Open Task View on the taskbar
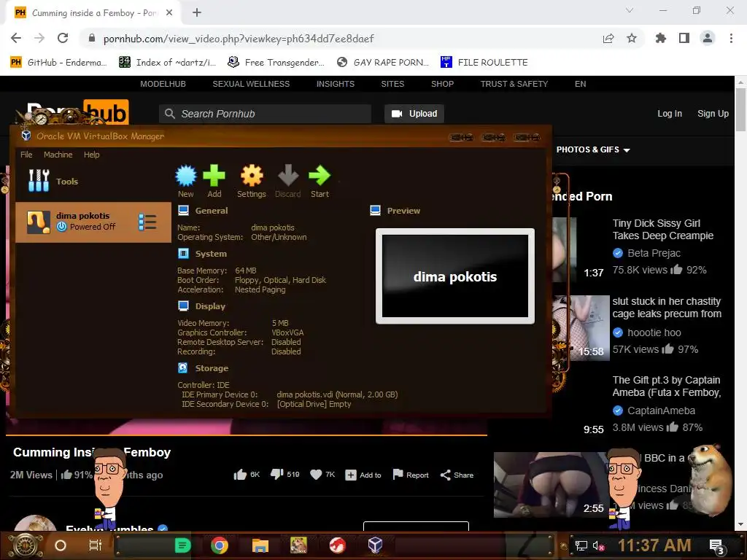The image size is (747, 560). [96, 545]
